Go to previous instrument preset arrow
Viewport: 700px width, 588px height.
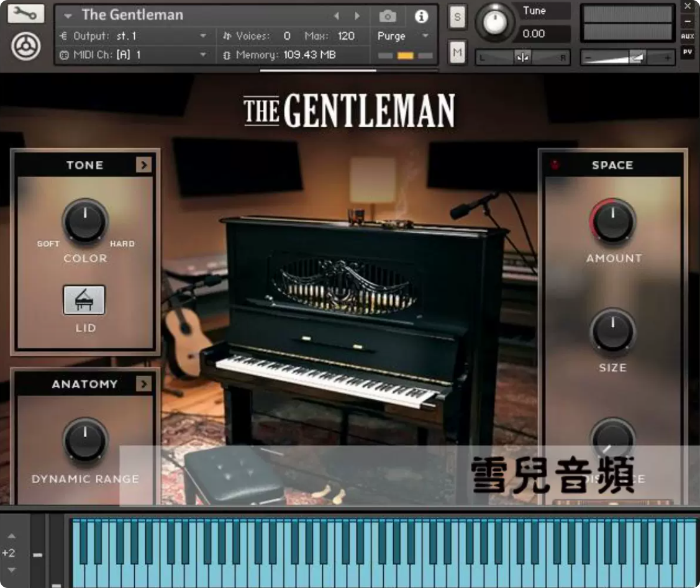[x=337, y=16]
